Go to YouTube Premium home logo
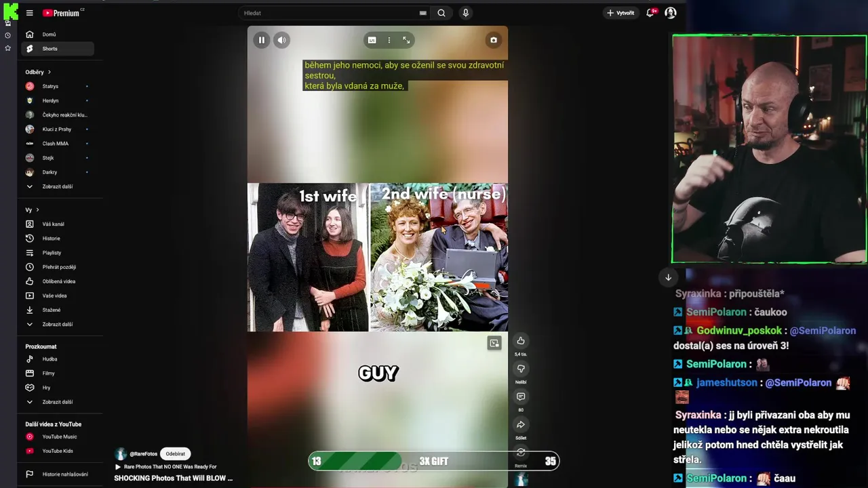This screenshot has width=868, height=488. (62, 13)
